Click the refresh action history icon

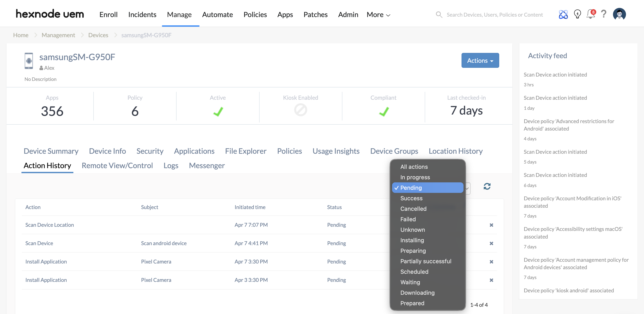coord(487,187)
